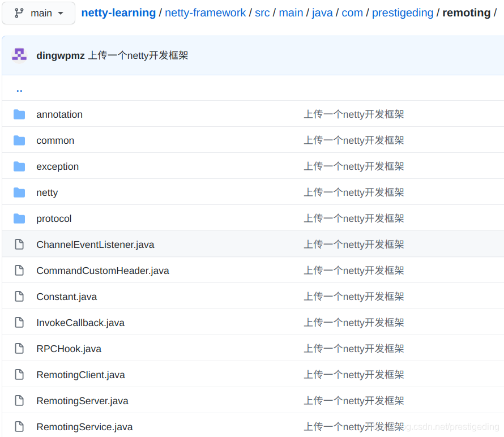Click the common folder icon

tap(19, 140)
